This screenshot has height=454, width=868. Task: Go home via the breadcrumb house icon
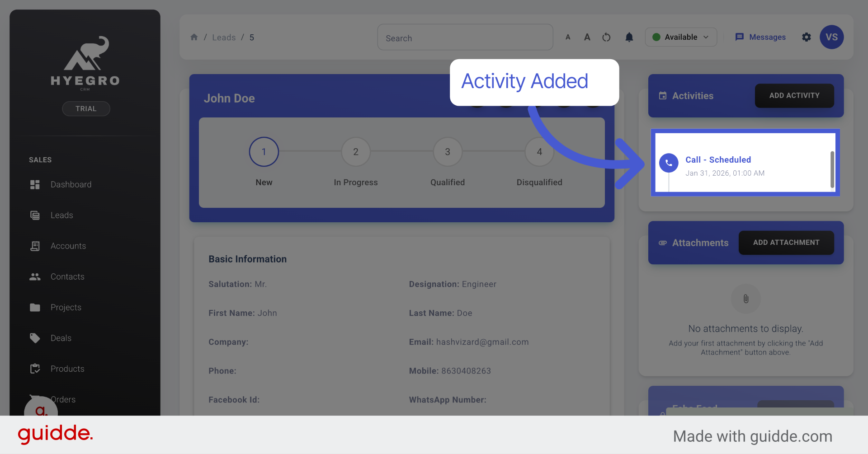pos(194,37)
